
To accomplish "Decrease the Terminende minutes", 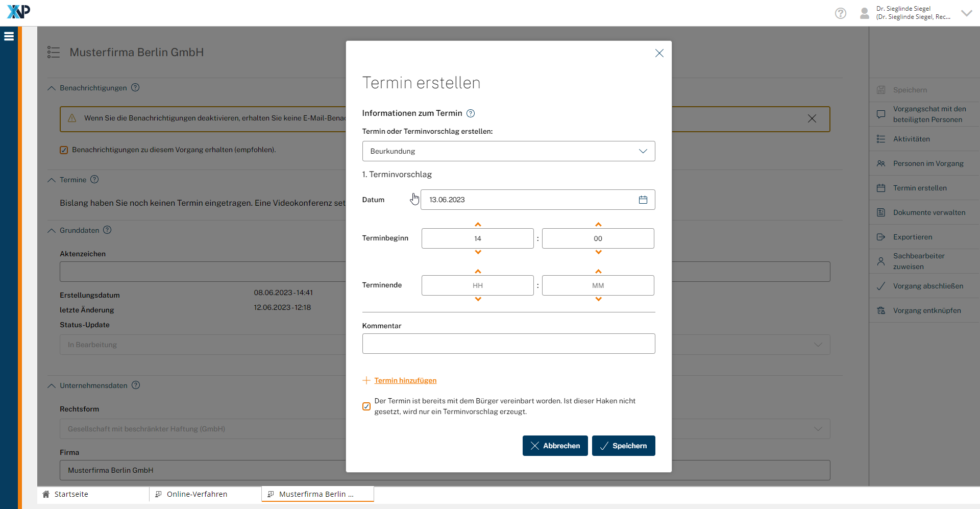I will tap(598, 299).
